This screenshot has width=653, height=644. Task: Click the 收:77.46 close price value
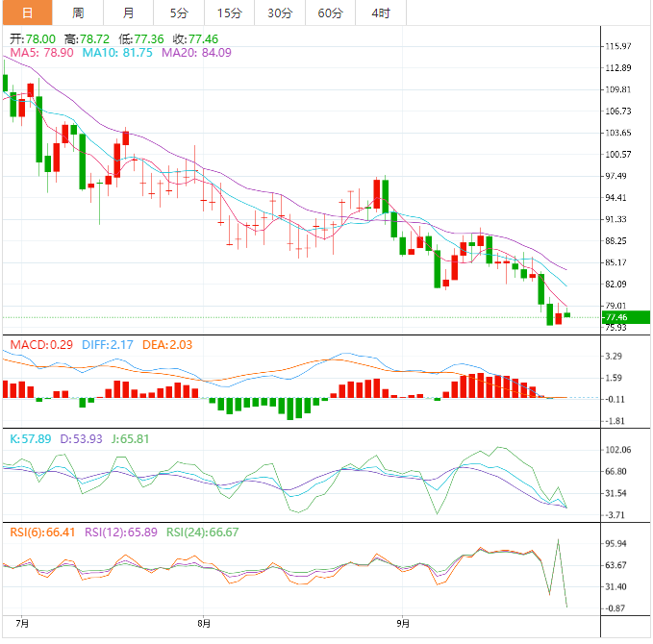[195, 39]
